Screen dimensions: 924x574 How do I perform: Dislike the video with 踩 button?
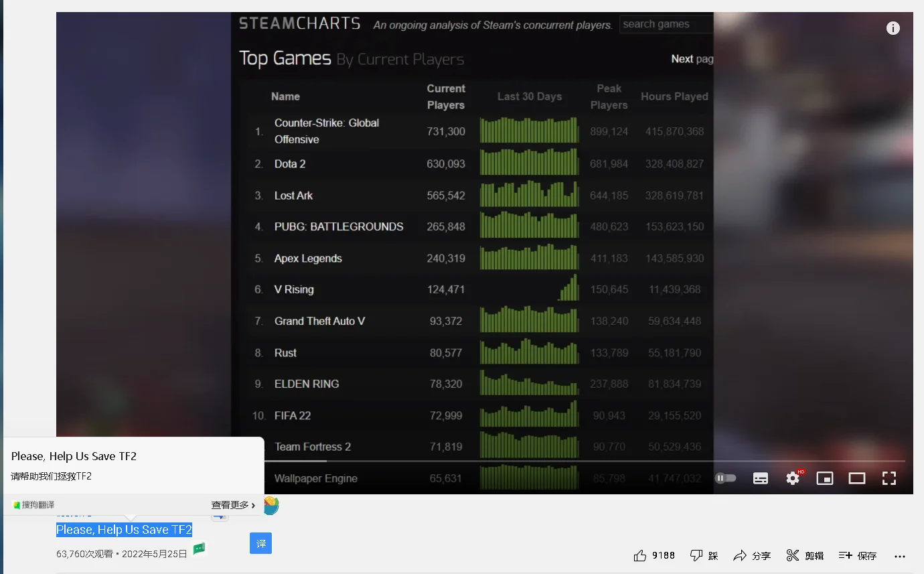tap(704, 555)
